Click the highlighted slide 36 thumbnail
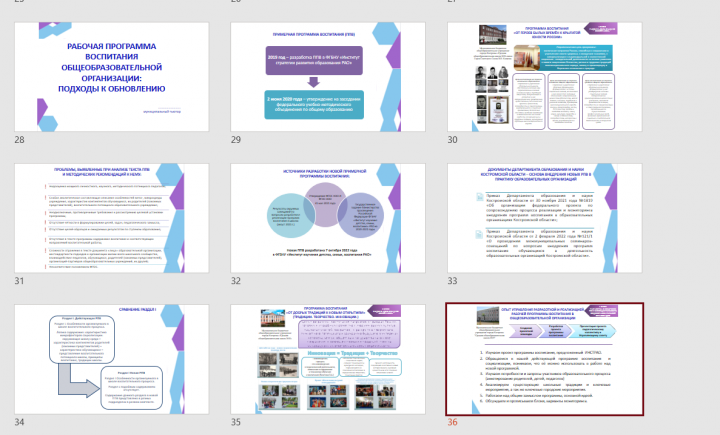The image size is (720, 435). (x=545, y=359)
